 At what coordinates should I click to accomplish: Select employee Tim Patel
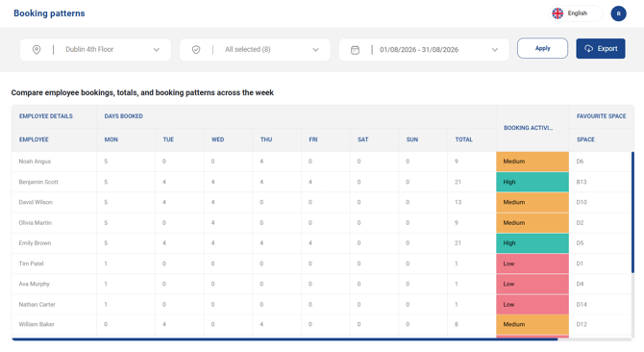[x=31, y=264]
